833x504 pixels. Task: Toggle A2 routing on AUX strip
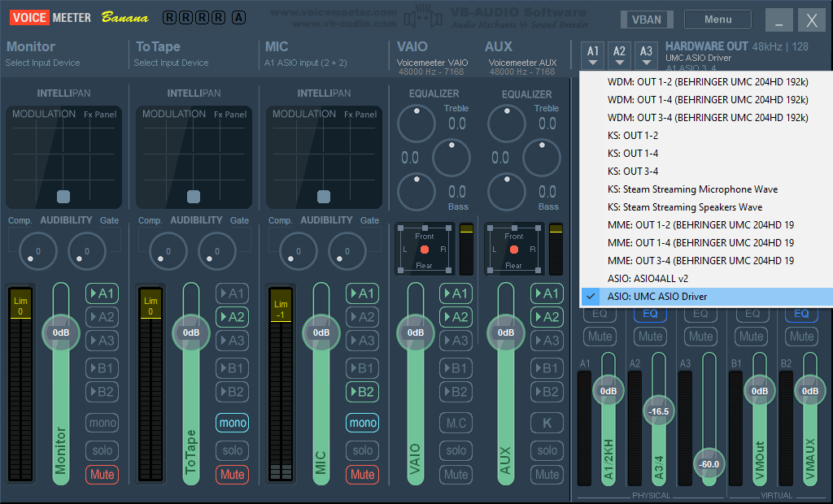[547, 317]
